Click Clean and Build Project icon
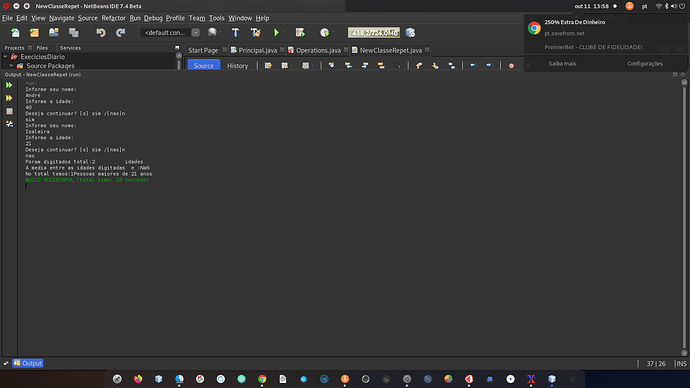Viewport: 690px width, 388px height. pos(255,33)
